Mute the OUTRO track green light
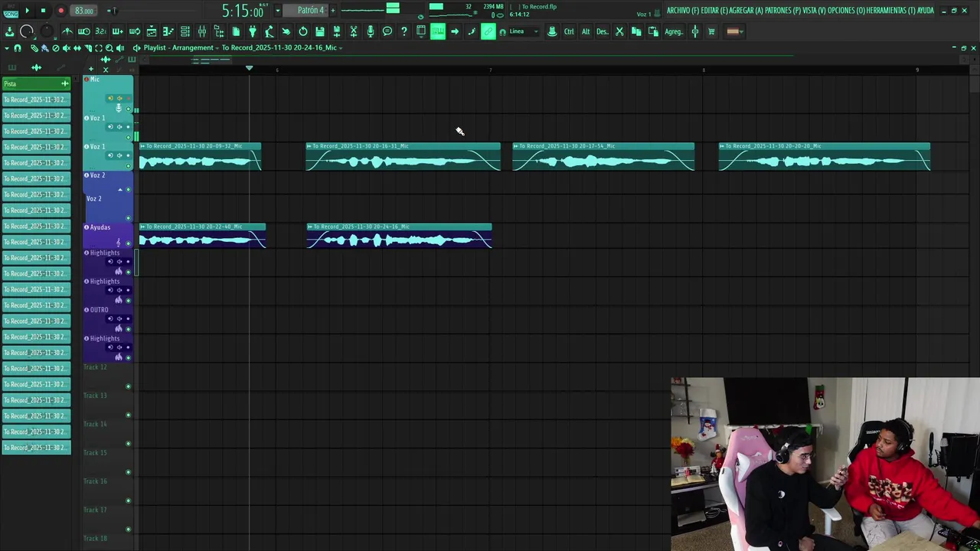980x551 pixels. (x=128, y=329)
